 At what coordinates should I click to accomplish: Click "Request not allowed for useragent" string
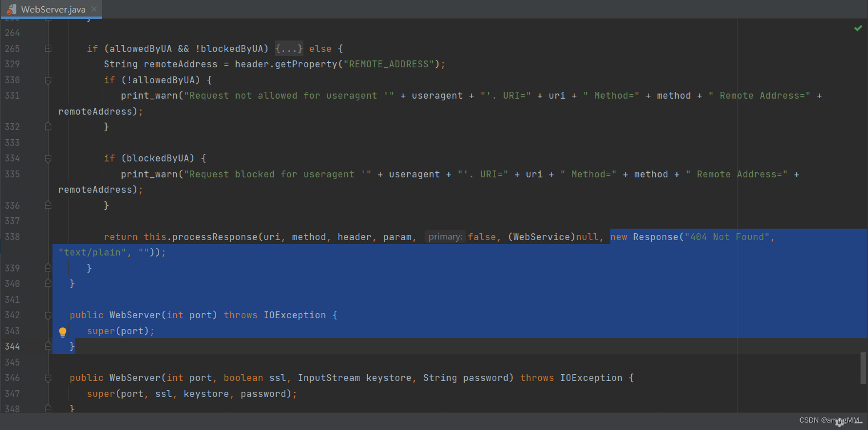289,95
